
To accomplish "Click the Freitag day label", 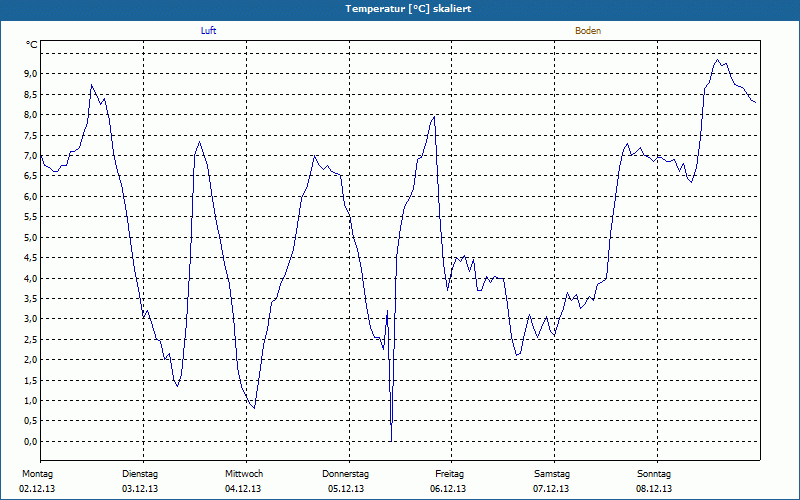I will click(x=449, y=474).
